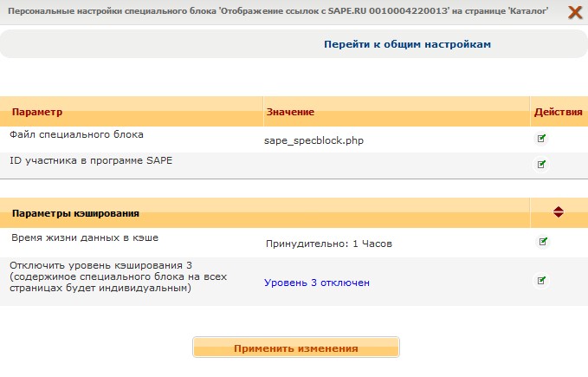Edit the 'Файл специального блока' parameter
The height and width of the screenshot is (377, 588).
(x=542, y=138)
